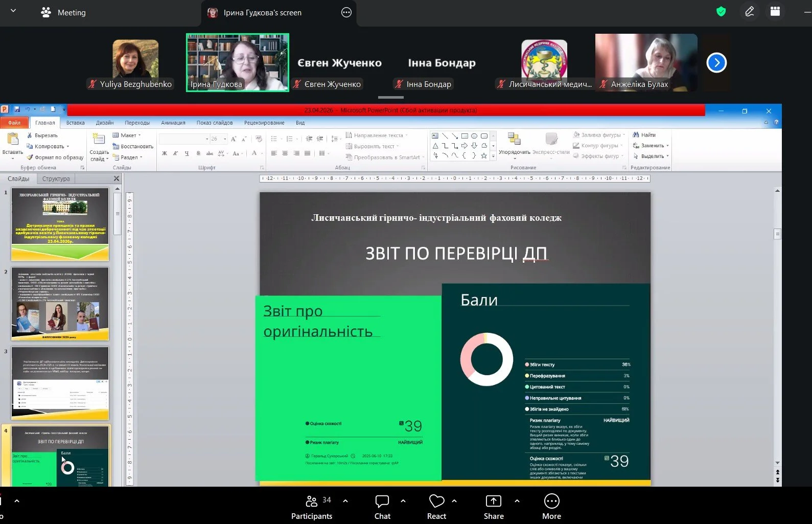Open the Zoom Chat button
The image size is (812, 524).
point(382,508)
